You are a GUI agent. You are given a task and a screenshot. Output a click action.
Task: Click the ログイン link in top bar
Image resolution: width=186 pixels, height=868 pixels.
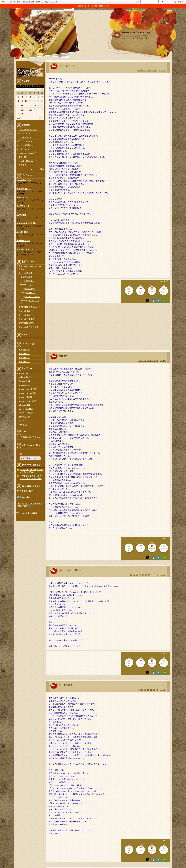click(182, 2)
